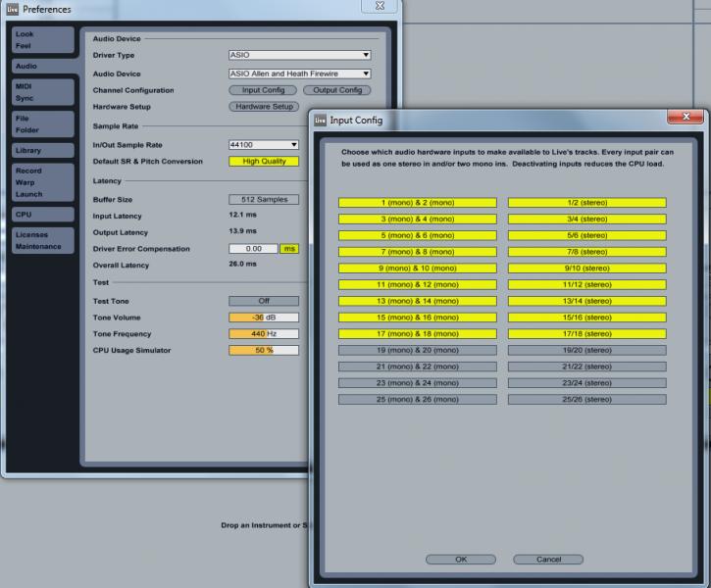Open the Driver Type dropdown

click(300, 55)
